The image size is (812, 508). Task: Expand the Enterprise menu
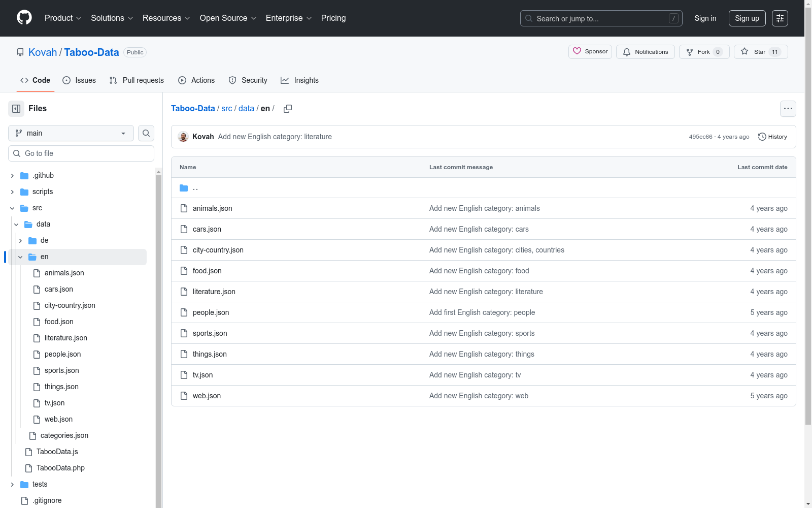(289, 18)
